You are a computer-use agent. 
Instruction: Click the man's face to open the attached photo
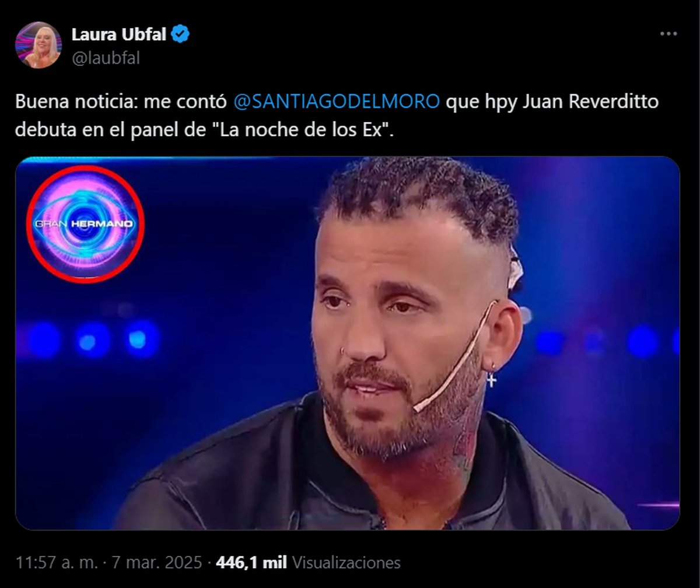point(397,327)
